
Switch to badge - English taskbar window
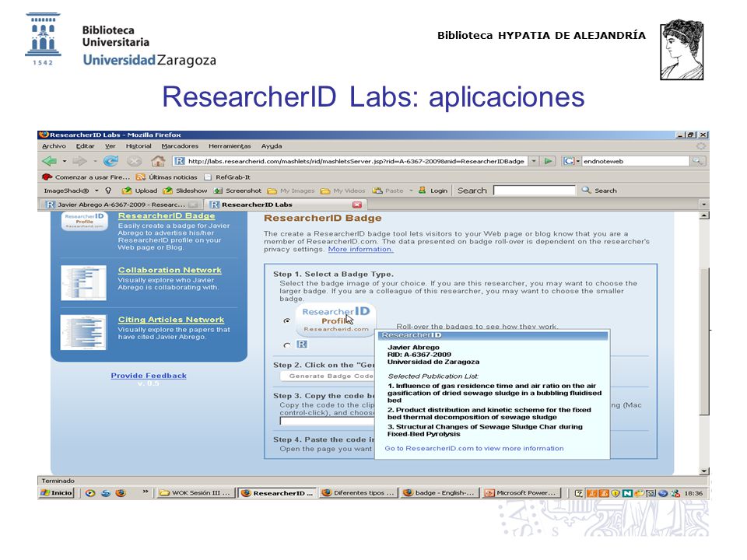coord(439,493)
